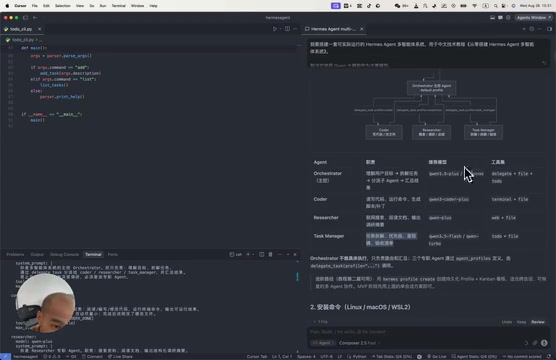Click the circular arrow icon in chat input
Screen dimensions: 556x360
click(526, 343)
